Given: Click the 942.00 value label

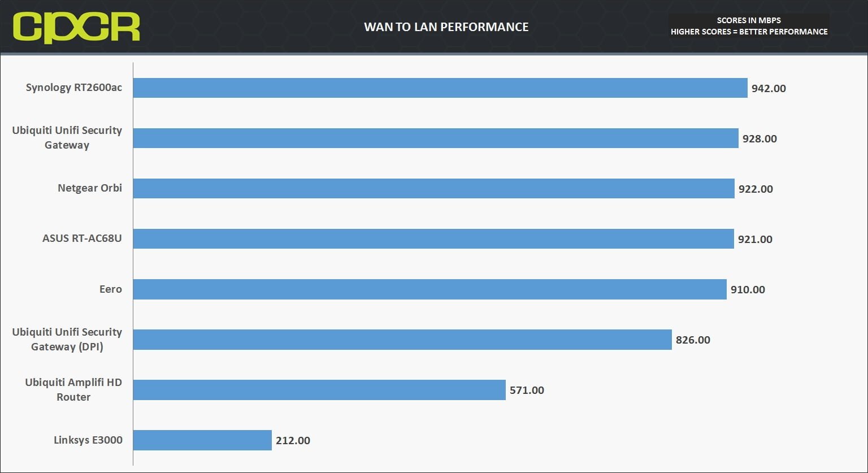Looking at the screenshot, I should [x=769, y=88].
